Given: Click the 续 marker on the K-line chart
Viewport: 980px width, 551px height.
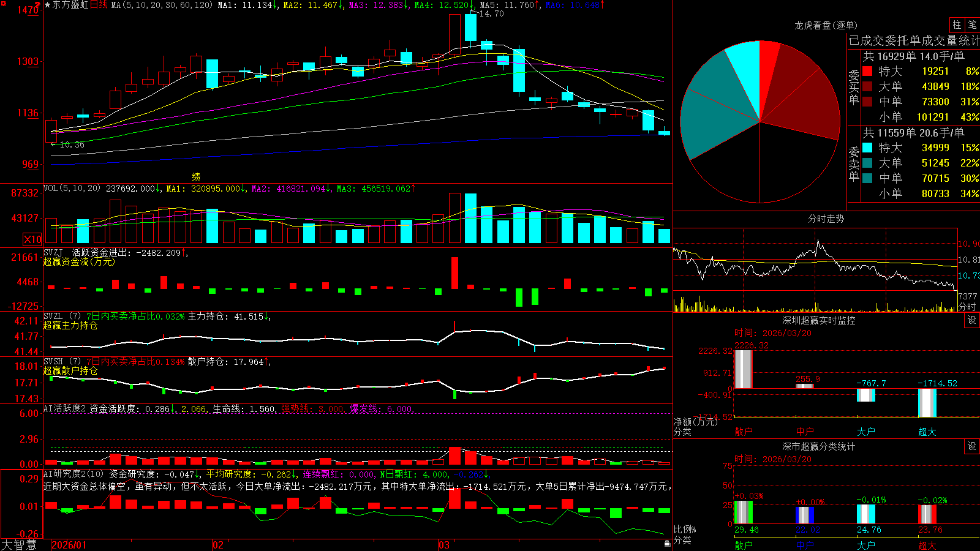Looking at the screenshot, I should point(196,177).
